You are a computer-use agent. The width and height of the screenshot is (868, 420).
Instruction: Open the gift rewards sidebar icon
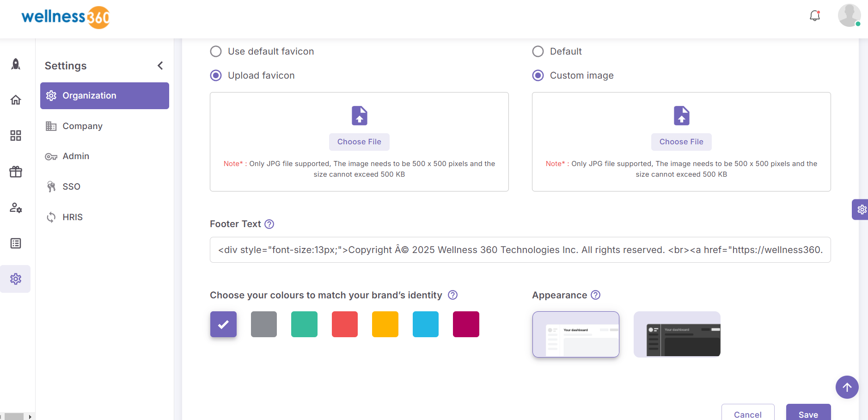[16, 172]
